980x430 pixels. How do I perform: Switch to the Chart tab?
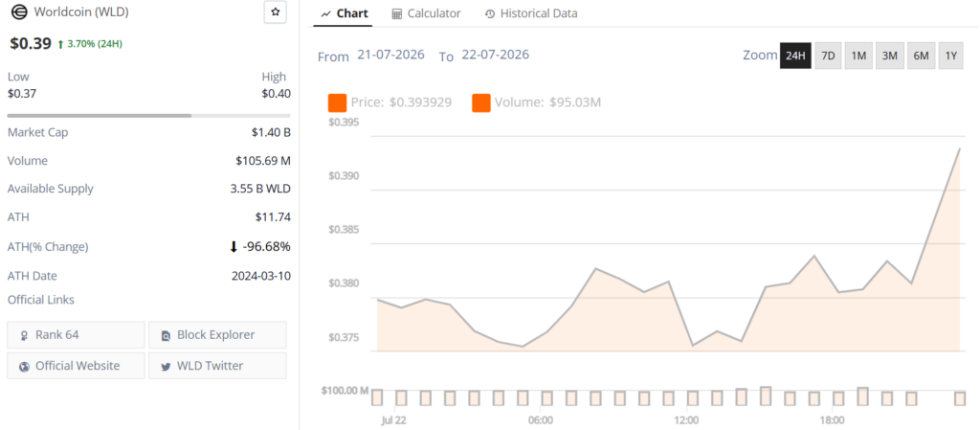point(344,13)
